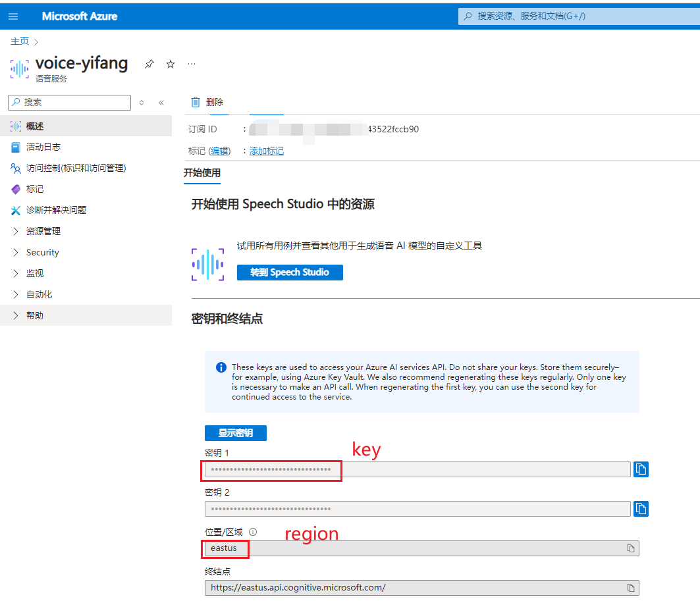Copy the eastus region value
The width and height of the screenshot is (700, 603).
631,548
